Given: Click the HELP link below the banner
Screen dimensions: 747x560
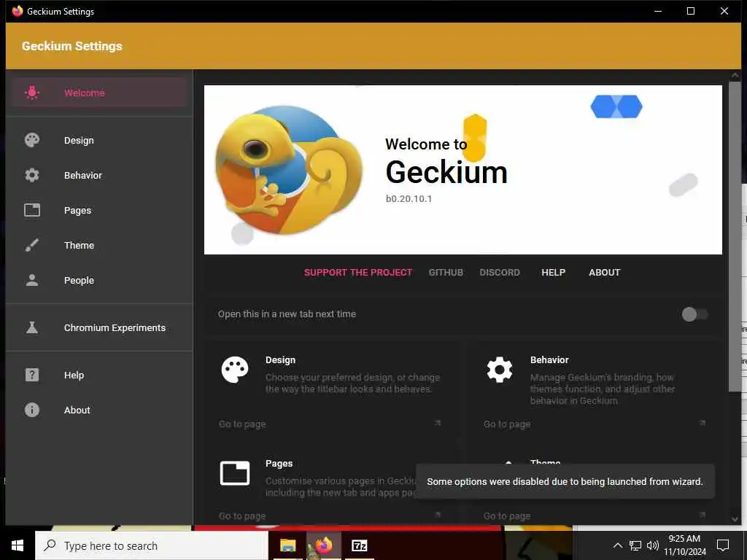Looking at the screenshot, I should click(x=553, y=273).
